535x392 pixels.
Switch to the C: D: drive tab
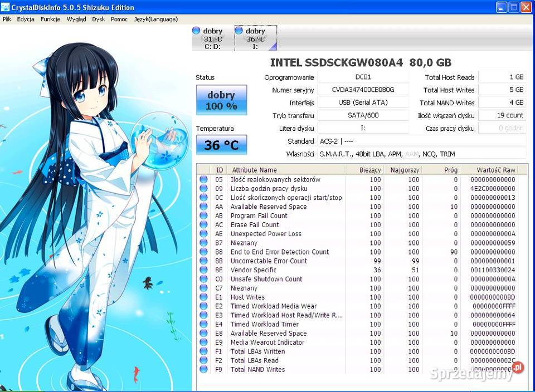tap(212, 37)
